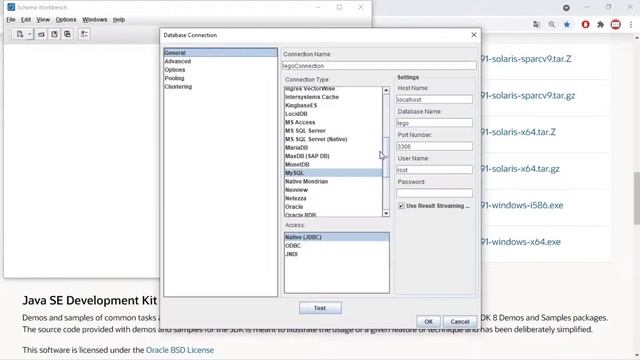Select Netezza connection type
Screen dimensions: 640x360
(333, 198)
